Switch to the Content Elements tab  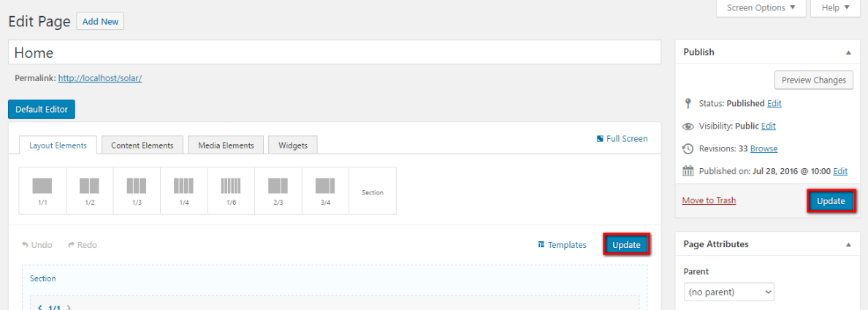142,145
